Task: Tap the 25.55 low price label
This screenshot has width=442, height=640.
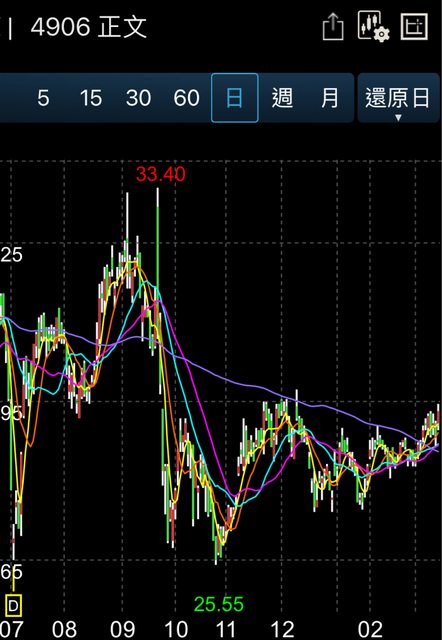Action: [x=219, y=604]
